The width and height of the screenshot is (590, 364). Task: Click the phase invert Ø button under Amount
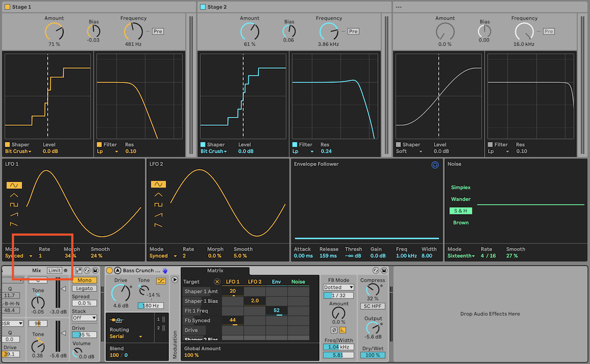334,329
